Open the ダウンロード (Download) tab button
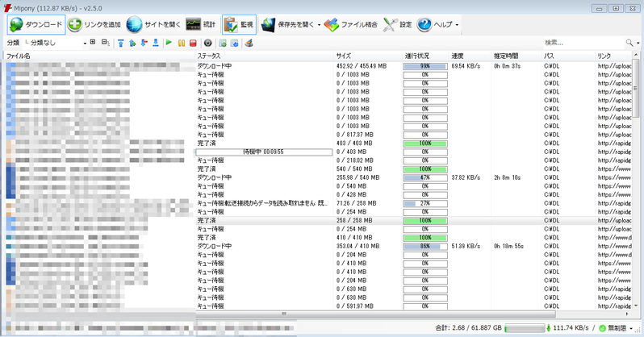644x337 pixels. [x=36, y=25]
